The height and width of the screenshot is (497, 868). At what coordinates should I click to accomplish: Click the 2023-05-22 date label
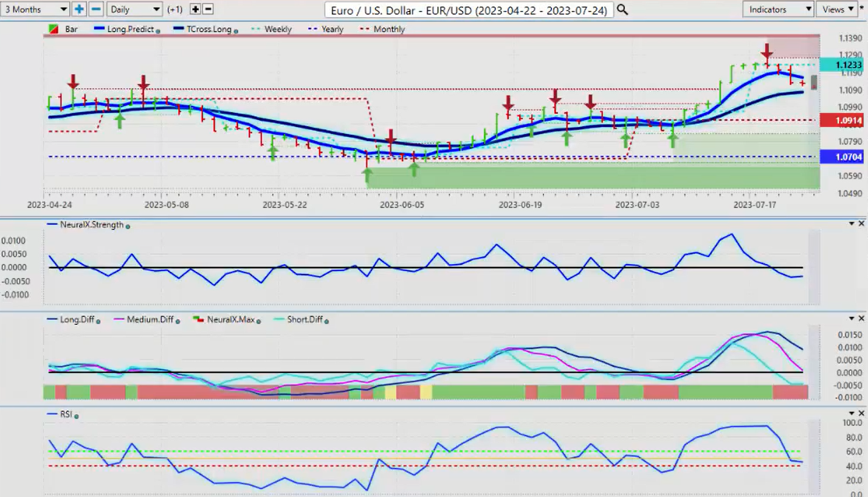285,205
